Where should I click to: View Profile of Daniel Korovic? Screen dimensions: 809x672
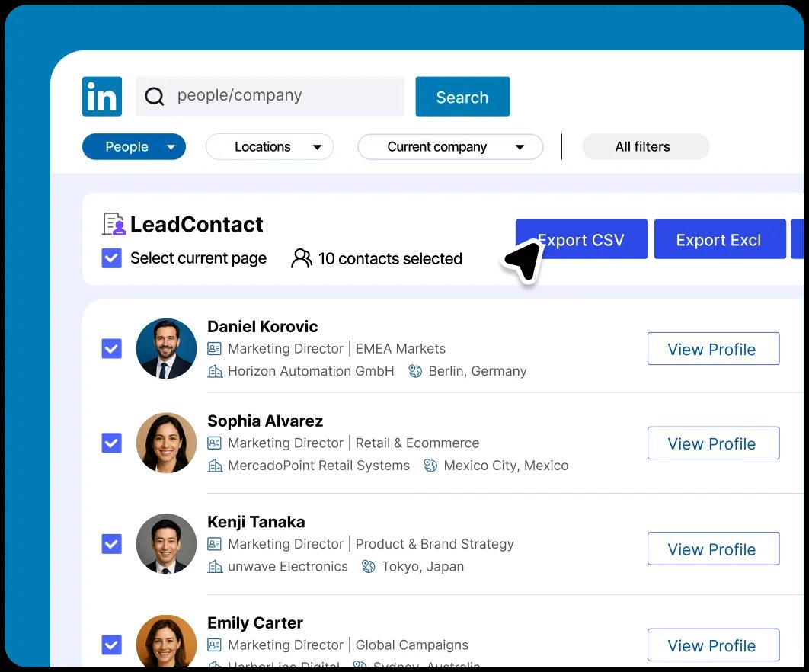[713, 349]
